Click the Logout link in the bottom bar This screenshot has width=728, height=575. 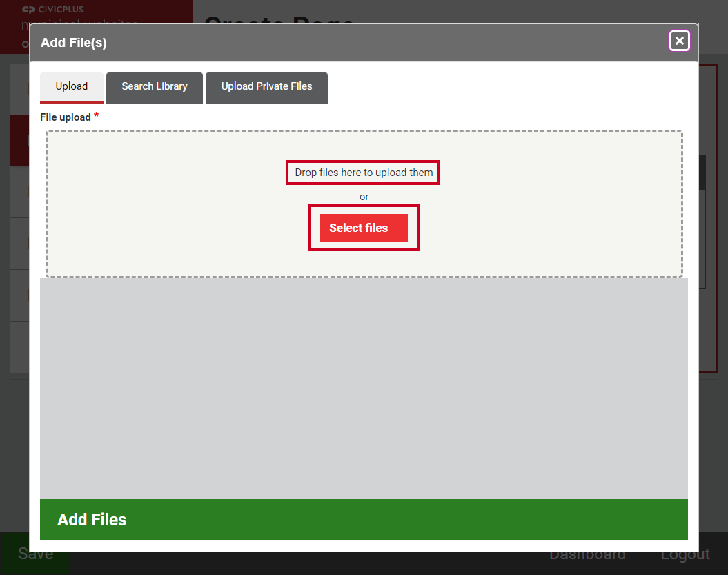click(685, 554)
